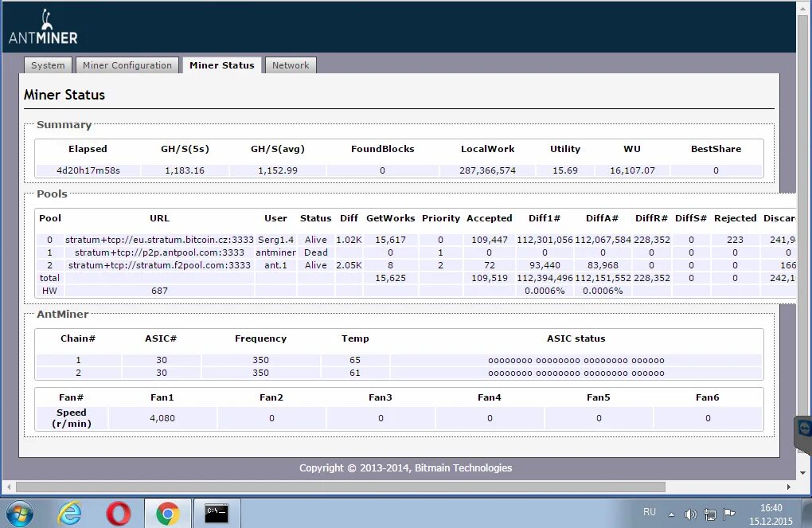Click the WU value 16,107.07
The image size is (812, 528).
632,170
